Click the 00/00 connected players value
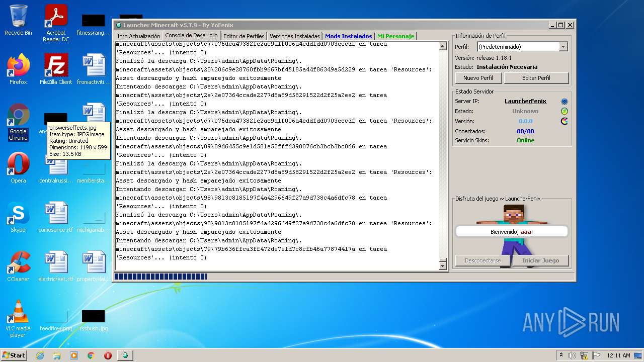 525,131
